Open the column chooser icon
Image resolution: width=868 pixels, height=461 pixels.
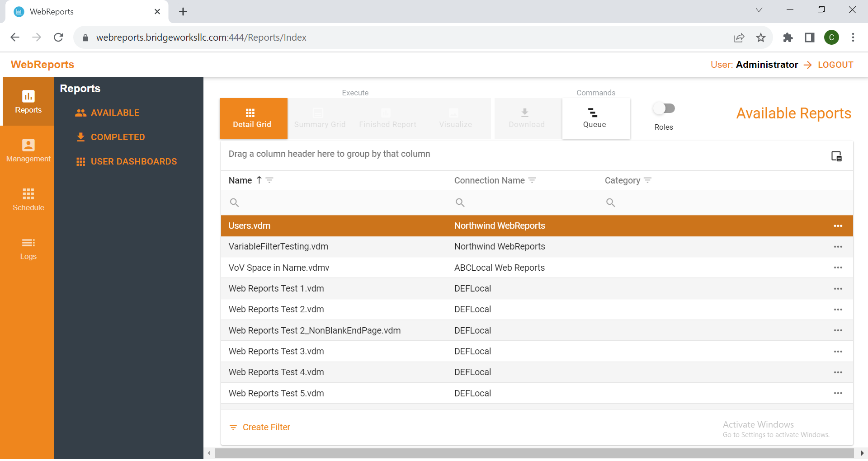click(836, 156)
